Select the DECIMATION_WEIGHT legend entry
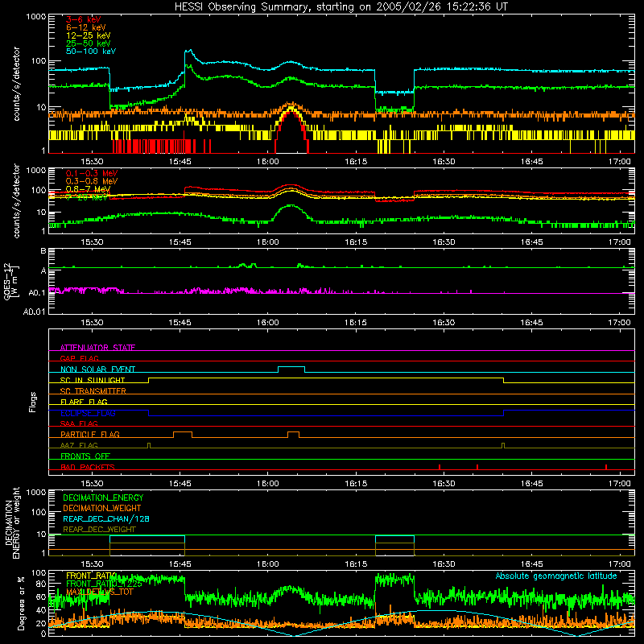This screenshot has height=644, width=644. [102, 509]
